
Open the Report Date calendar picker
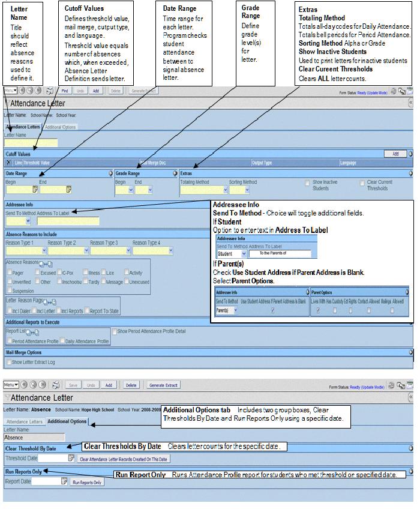pos(64,481)
